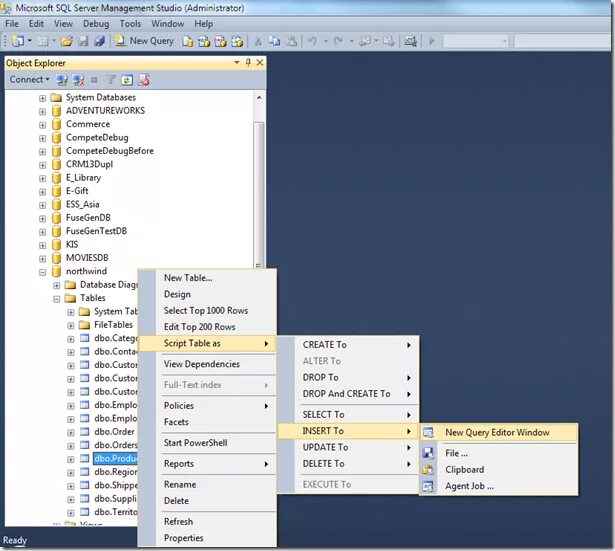Expand the MOVIESDB database node
615x551 pixels.
(x=42, y=259)
